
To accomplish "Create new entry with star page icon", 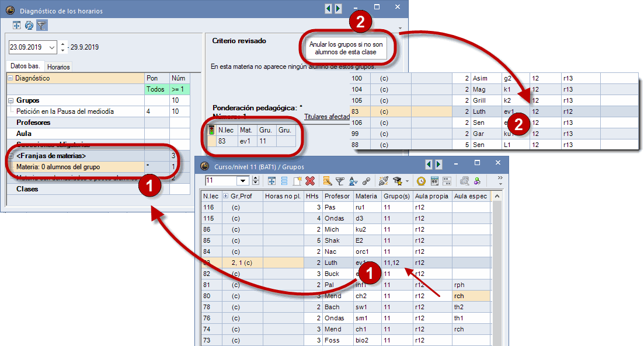I will tap(297, 181).
